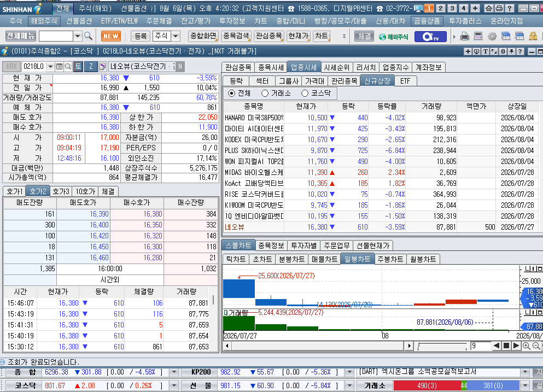
Task: Switch to virtual screen 3
Action: [452, 8]
